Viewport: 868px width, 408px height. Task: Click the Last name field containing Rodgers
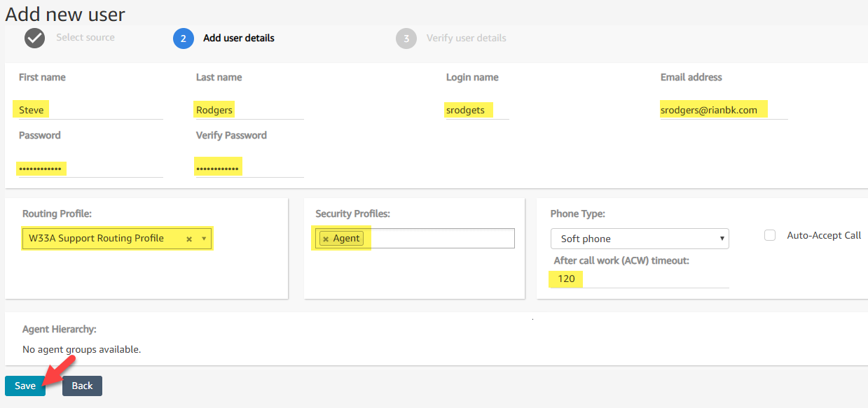point(249,110)
